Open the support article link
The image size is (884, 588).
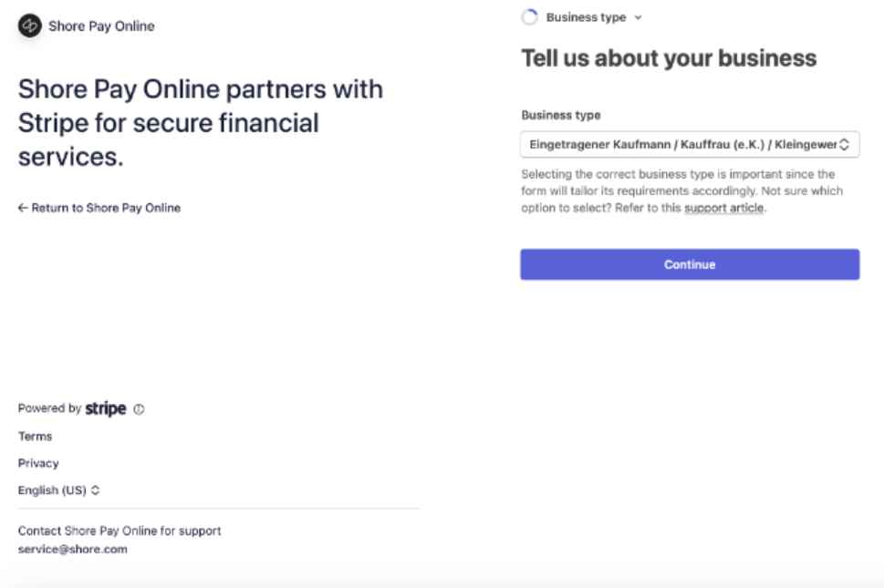tap(725, 208)
